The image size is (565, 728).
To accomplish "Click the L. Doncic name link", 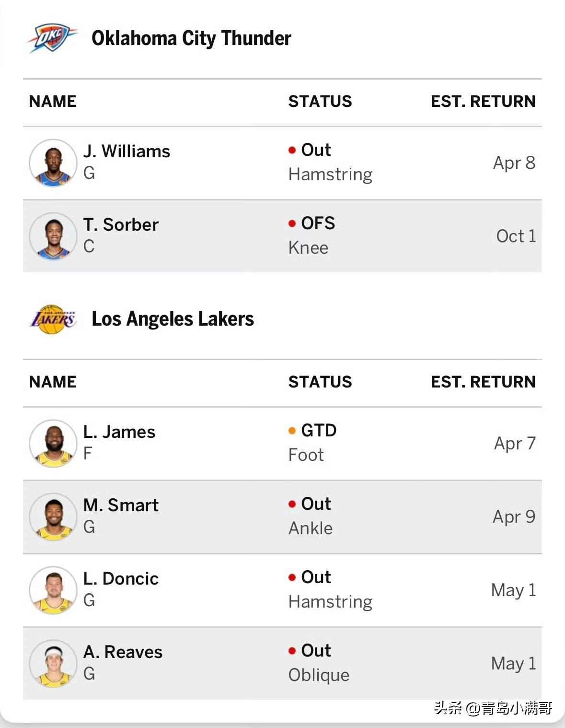I will pos(121,578).
